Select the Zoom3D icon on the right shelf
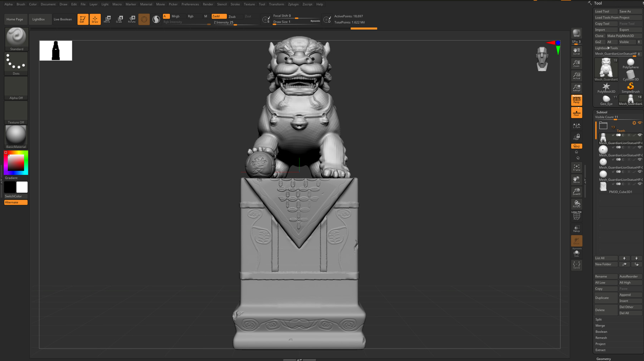This screenshot has height=361, width=644. 576,192
